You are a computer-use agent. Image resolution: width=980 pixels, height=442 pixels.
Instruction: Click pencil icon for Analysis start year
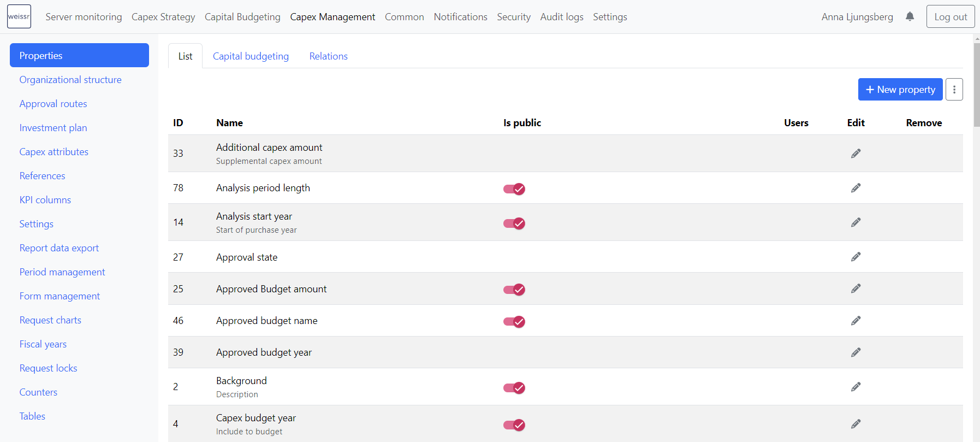[856, 222]
